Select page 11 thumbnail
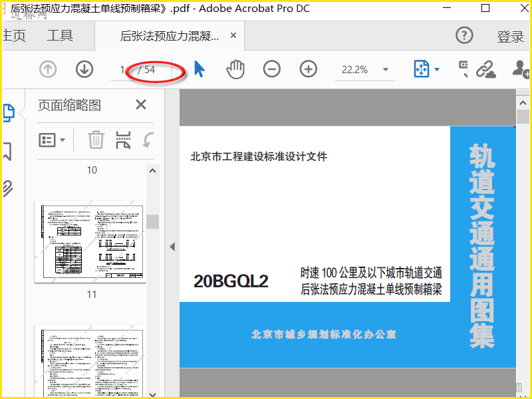 tap(90, 241)
